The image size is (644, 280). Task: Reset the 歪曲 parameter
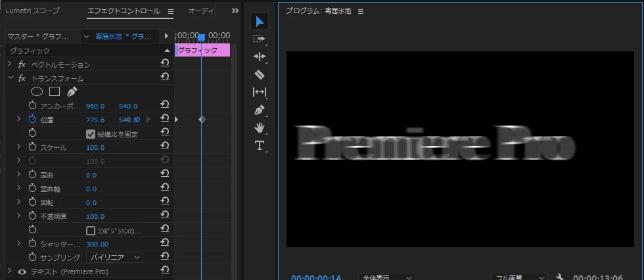[x=165, y=174]
